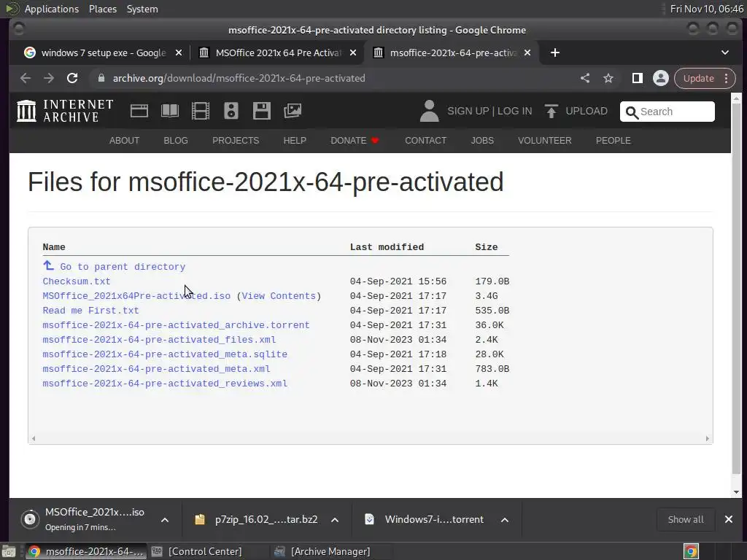Screen dimensions: 747x560
Task: Open 'Read me First.txt' link
Action: point(90,311)
